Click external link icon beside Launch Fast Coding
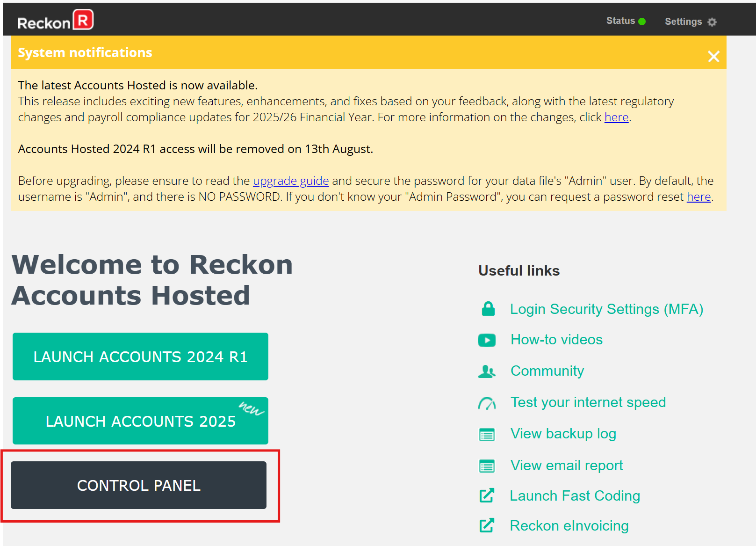Viewport: 756px width, 546px height. pyautogui.click(x=487, y=495)
